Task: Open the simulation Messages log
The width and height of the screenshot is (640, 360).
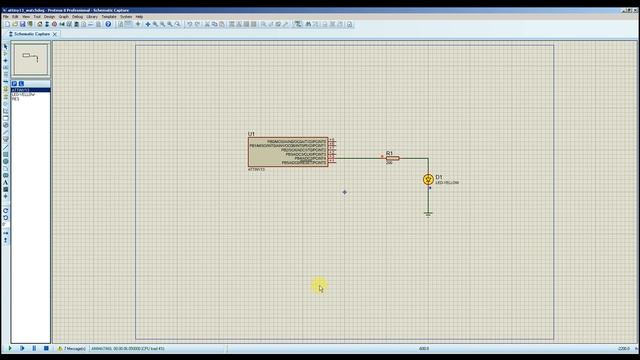Action: coord(72,349)
